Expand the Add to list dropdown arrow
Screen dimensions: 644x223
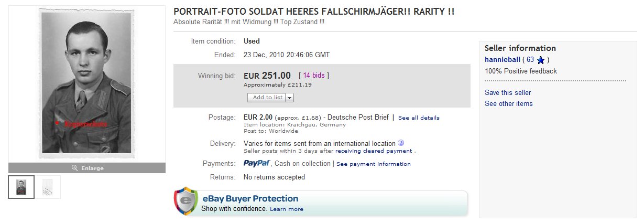pyautogui.click(x=290, y=98)
